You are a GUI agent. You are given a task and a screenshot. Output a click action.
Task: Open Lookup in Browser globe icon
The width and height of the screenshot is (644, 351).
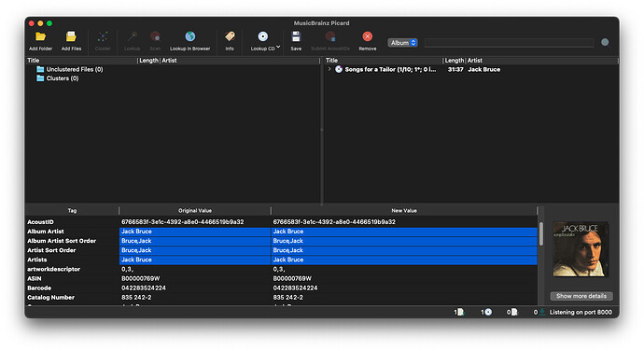pos(189,36)
